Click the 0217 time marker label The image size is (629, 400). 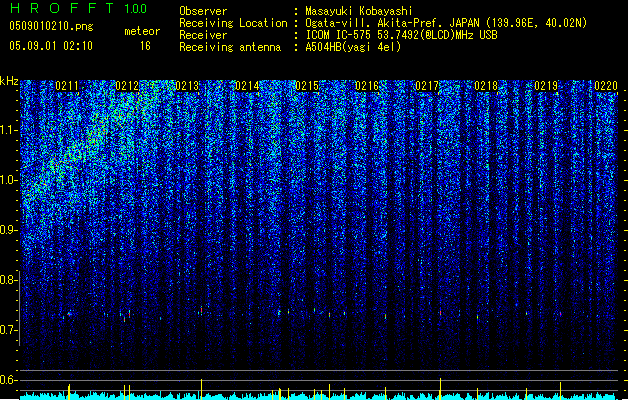(427, 86)
